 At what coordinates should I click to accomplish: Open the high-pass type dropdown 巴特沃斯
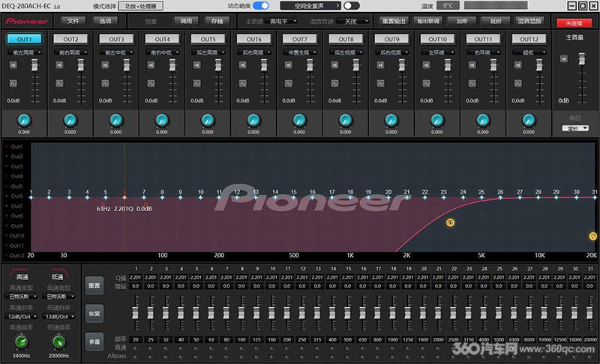pyautogui.click(x=22, y=297)
